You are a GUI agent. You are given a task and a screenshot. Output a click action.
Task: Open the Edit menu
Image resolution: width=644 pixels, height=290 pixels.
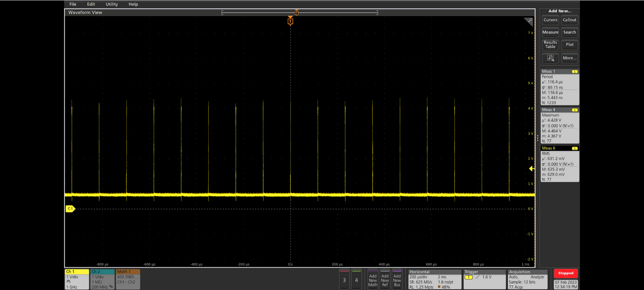pyautogui.click(x=91, y=4)
